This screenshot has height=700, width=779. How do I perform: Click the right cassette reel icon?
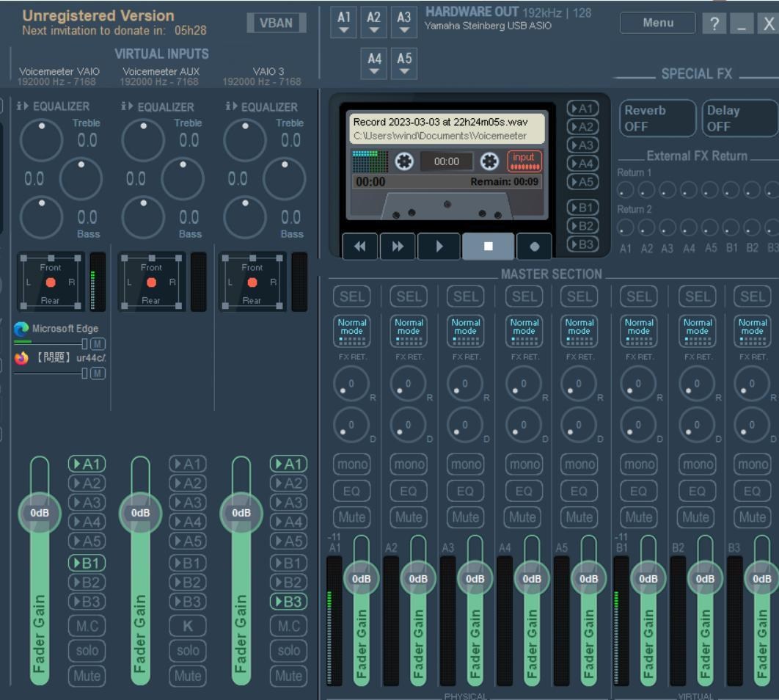point(489,161)
